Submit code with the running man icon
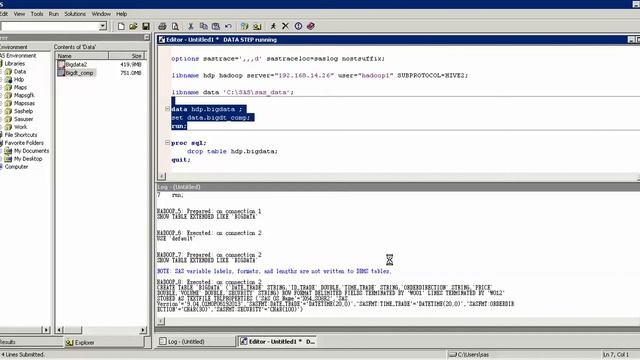The width and height of the screenshot is (640, 360). [273, 26]
